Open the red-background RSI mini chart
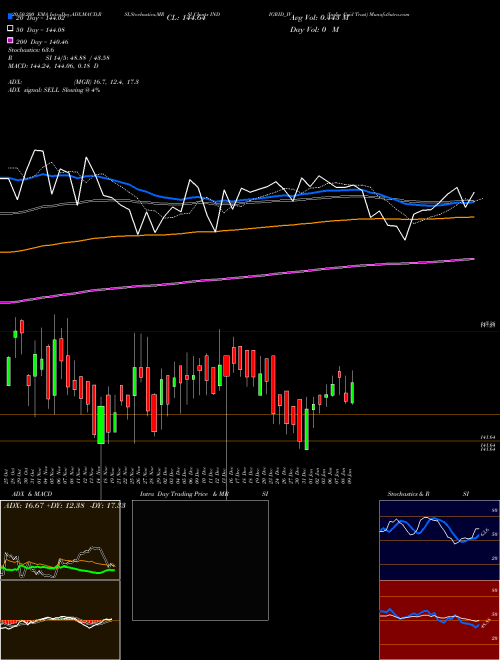 [439, 620]
